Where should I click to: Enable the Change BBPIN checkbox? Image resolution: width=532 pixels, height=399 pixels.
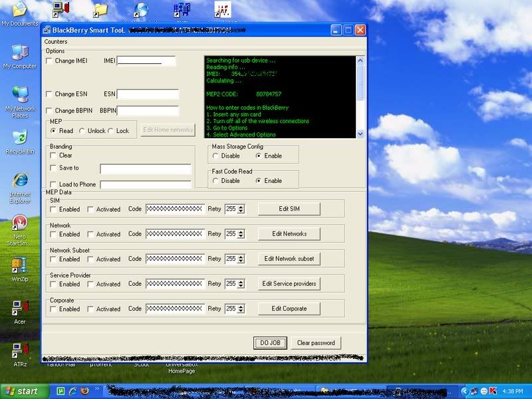tap(49, 110)
